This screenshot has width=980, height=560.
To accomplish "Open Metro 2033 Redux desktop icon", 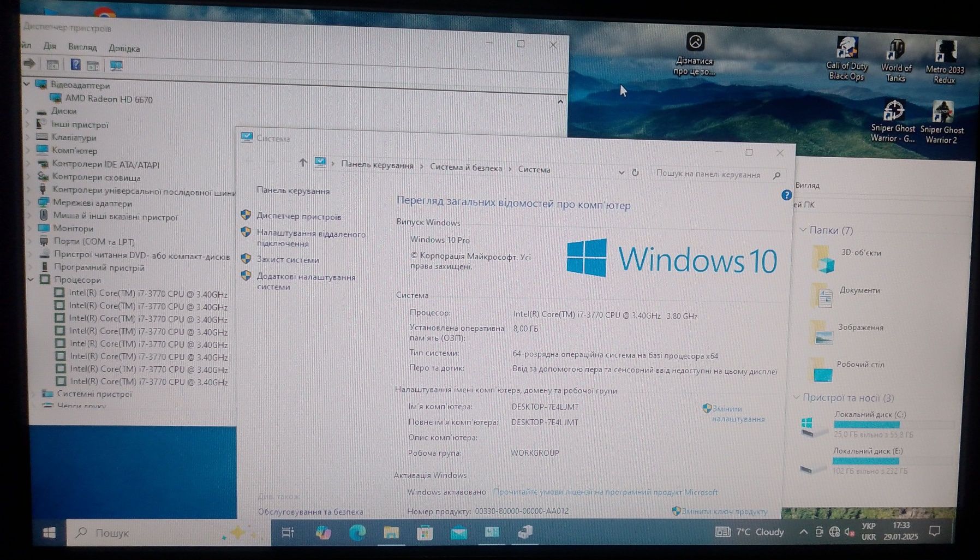I will (945, 62).
